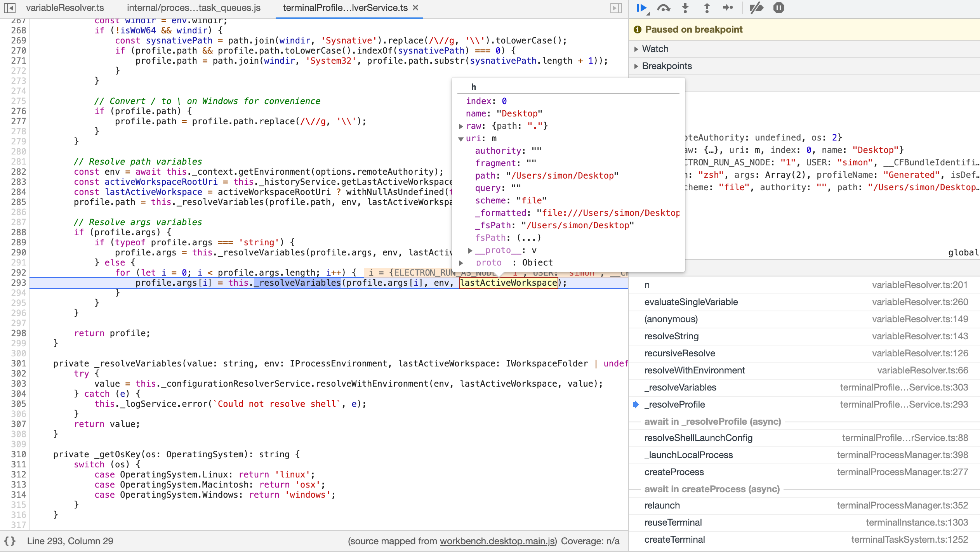Select resolveString call stack frame
The height and width of the screenshot is (552, 980).
805,336
